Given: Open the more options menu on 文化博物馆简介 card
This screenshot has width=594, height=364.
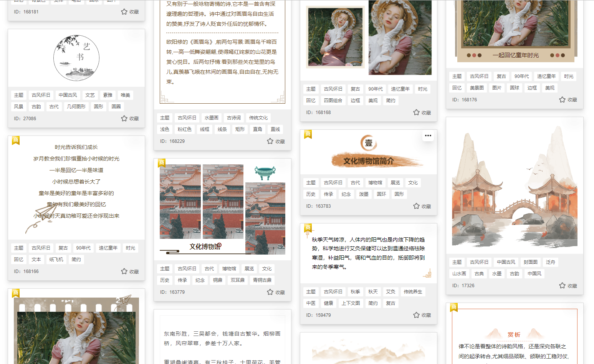Looking at the screenshot, I should point(428,136).
